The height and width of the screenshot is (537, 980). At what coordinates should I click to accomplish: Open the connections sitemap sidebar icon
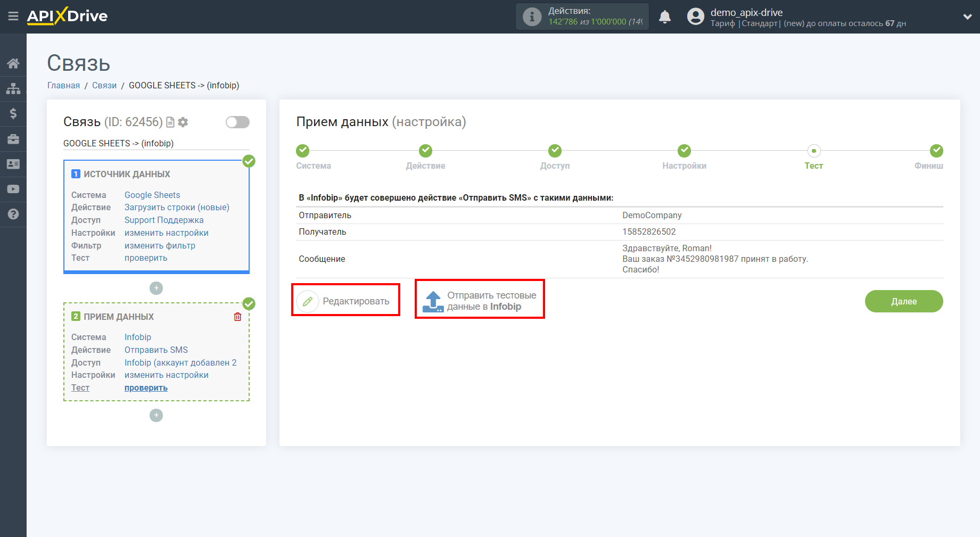13,88
